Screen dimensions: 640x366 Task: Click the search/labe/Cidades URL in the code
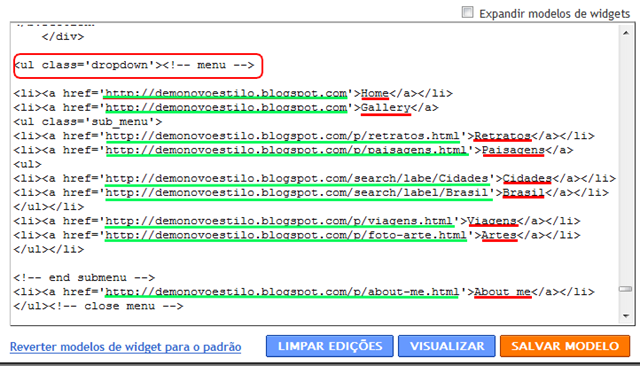(297, 178)
